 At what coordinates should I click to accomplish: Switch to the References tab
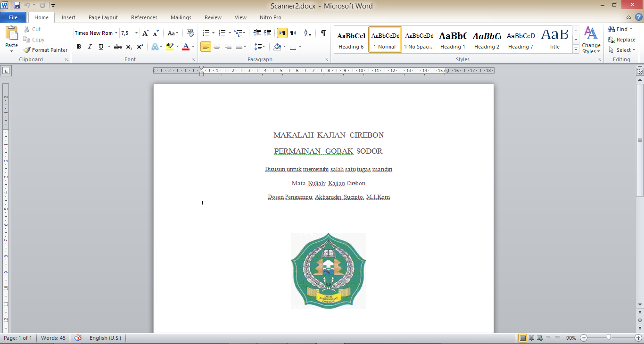coord(144,17)
